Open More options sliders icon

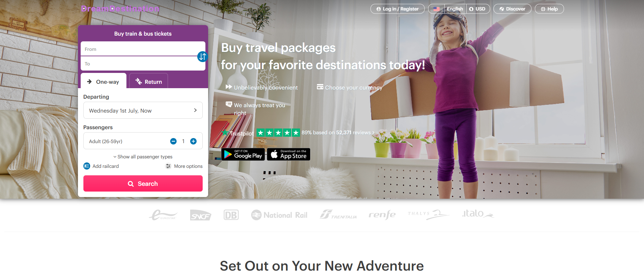[168, 166]
